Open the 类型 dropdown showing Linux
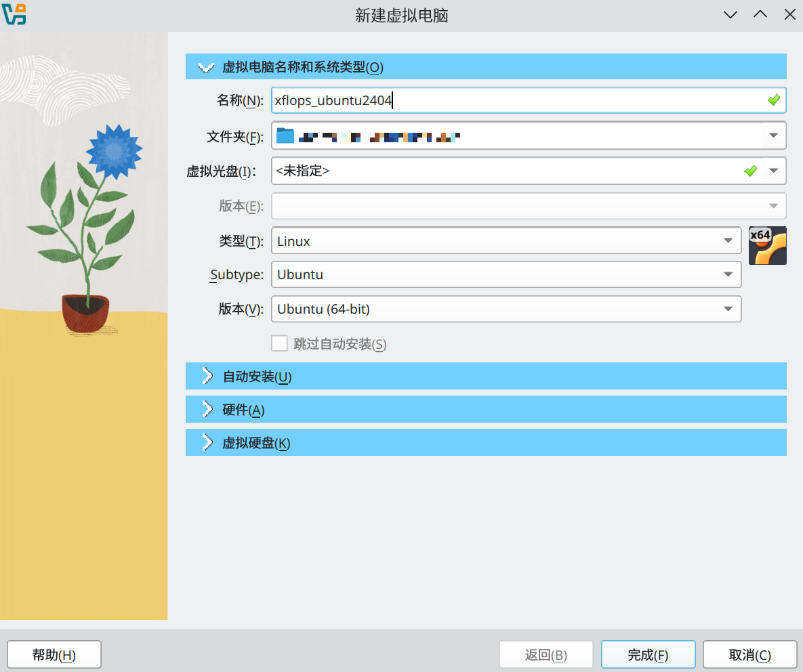The height and width of the screenshot is (672, 803). (506, 240)
